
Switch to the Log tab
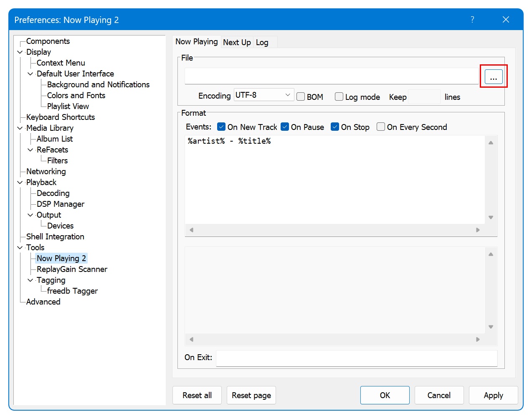click(262, 42)
